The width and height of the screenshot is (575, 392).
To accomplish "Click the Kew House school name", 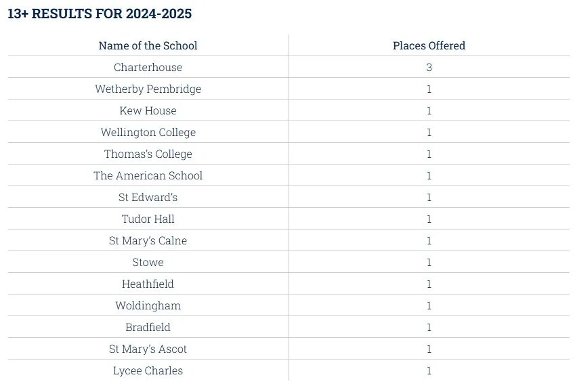I will 148,110.
